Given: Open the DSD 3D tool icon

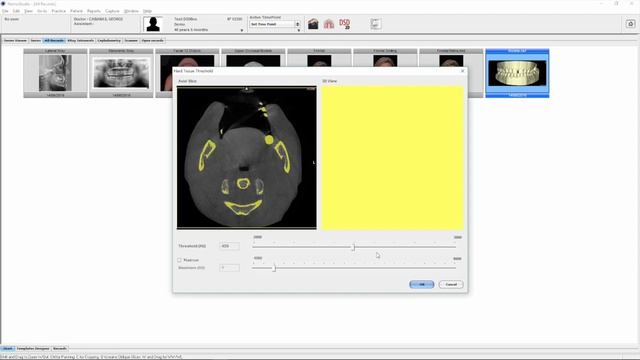Looking at the screenshot, I should pos(344,24).
